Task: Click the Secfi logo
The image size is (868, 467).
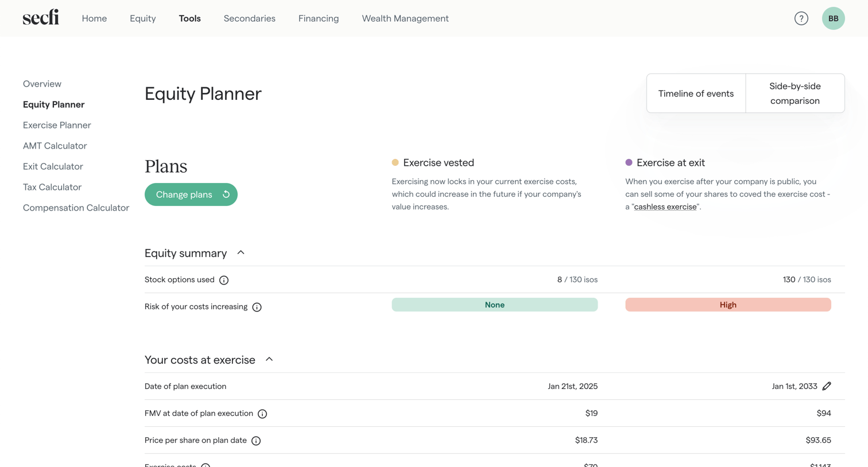Action: pyautogui.click(x=41, y=18)
